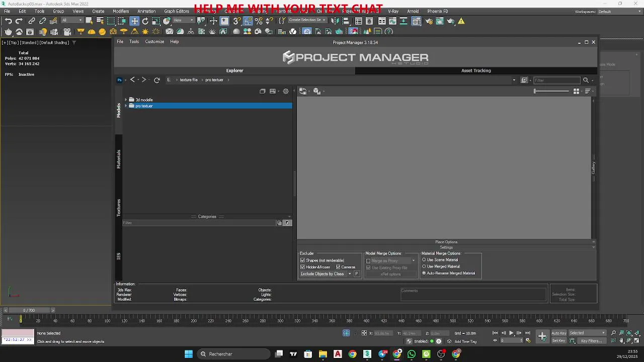Open the All selection filter dropdown

coord(72,21)
